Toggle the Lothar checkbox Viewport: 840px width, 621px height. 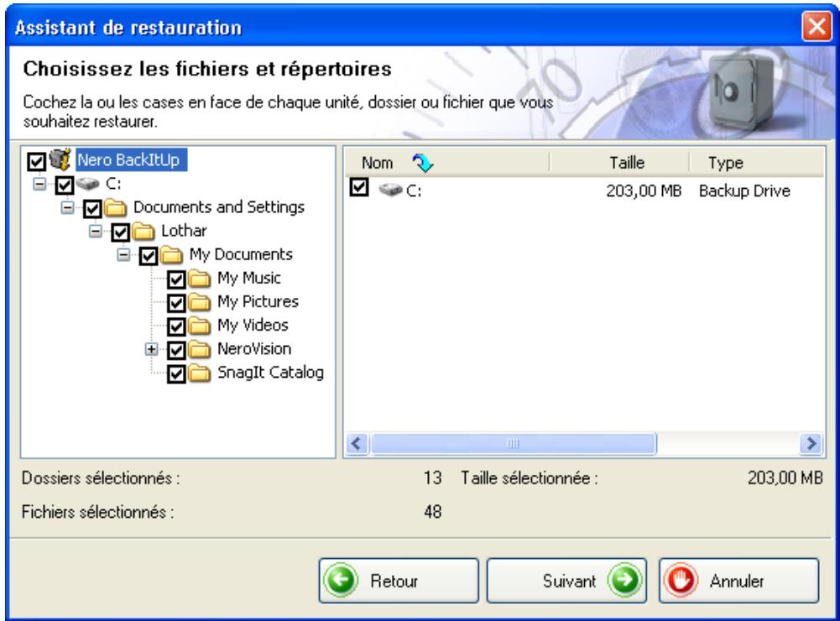(x=120, y=232)
